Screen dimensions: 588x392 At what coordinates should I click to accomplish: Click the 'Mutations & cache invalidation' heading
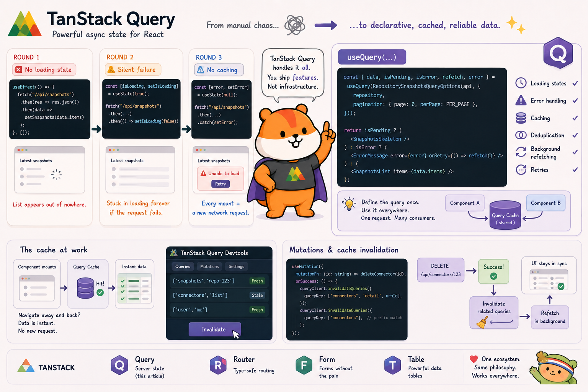pyautogui.click(x=344, y=250)
